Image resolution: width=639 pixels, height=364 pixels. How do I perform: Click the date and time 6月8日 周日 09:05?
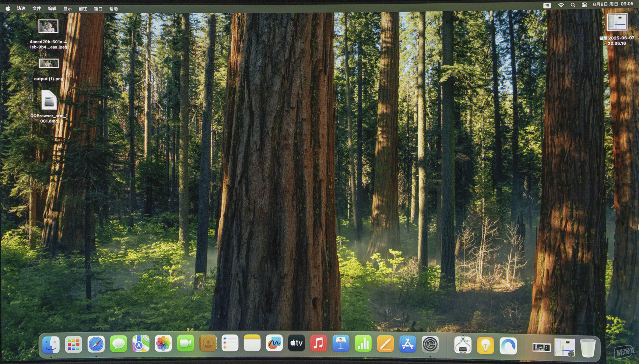[x=613, y=4]
